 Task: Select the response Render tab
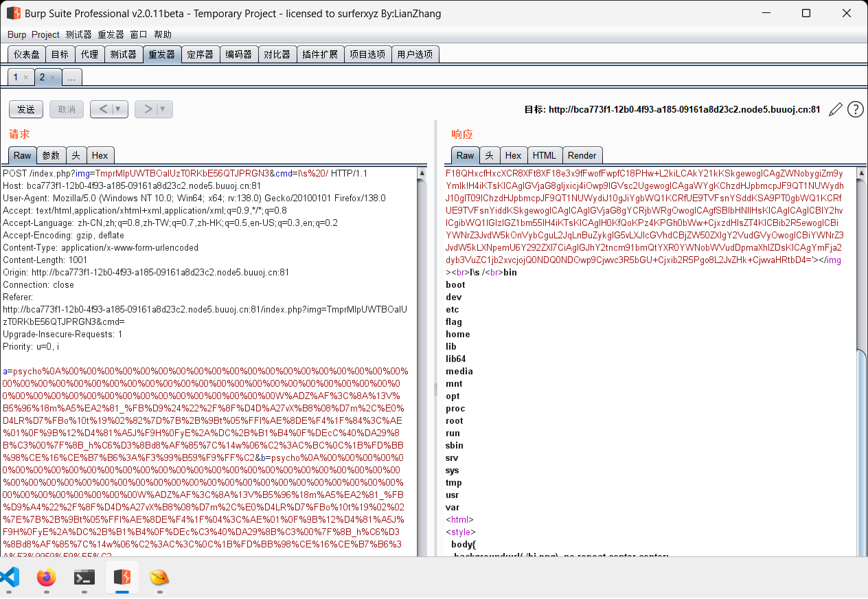point(582,155)
